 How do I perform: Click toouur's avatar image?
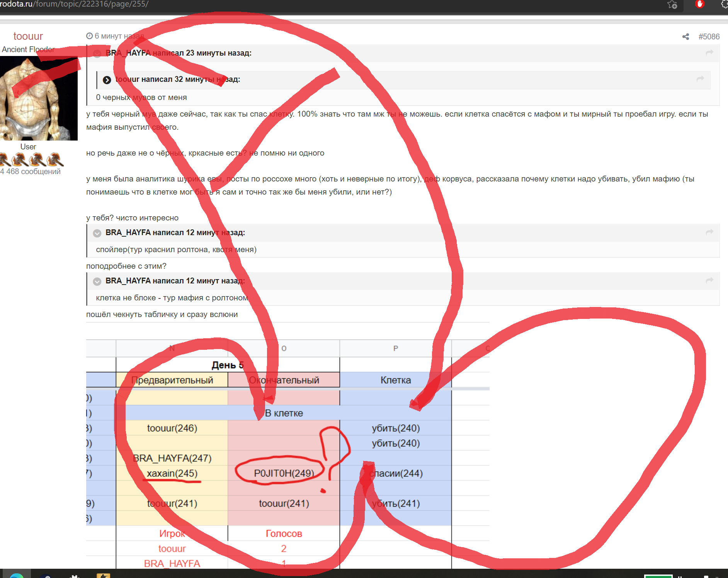click(39, 98)
